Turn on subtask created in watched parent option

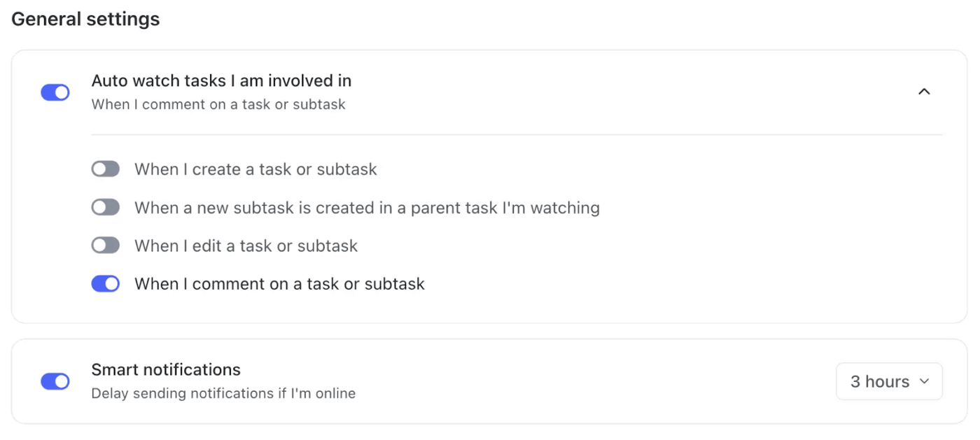coord(105,207)
